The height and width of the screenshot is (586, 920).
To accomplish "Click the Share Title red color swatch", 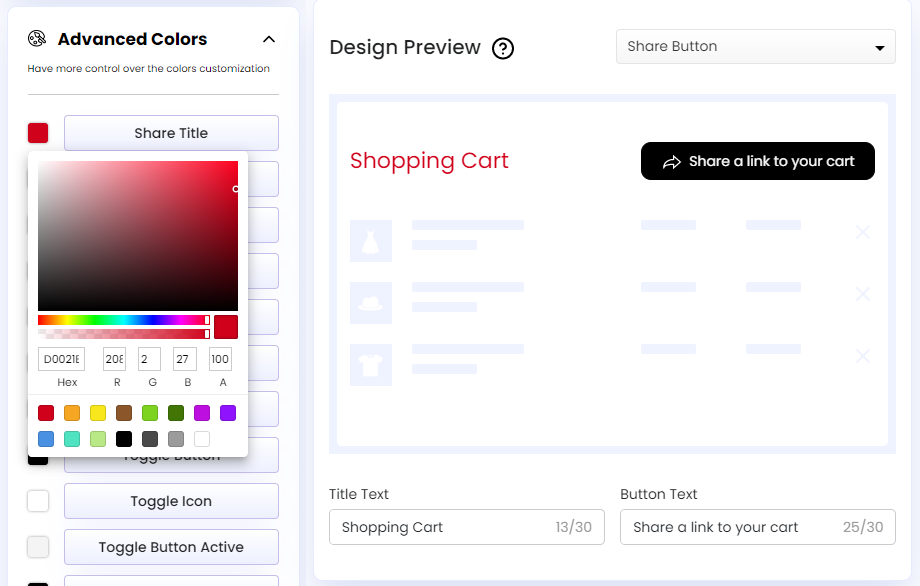I will (38, 133).
